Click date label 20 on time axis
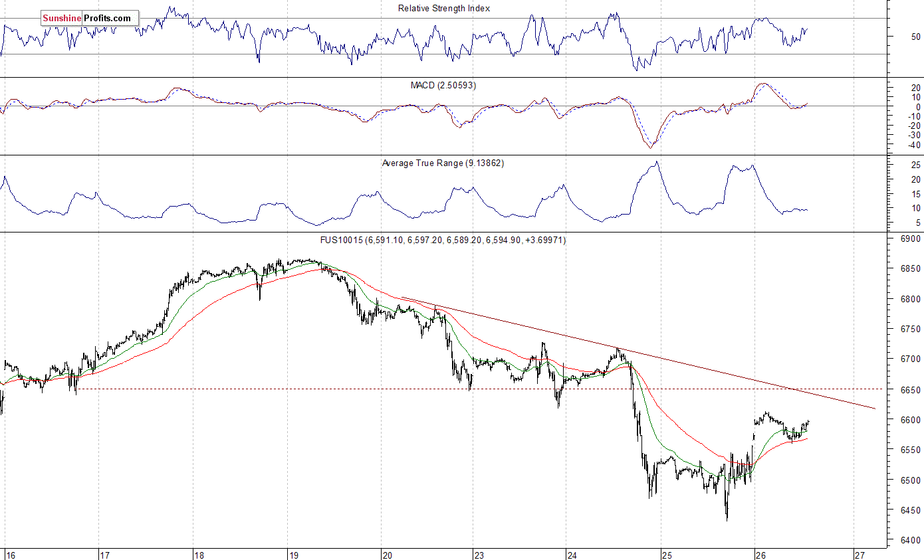This screenshot has width=924, height=560. [388, 554]
